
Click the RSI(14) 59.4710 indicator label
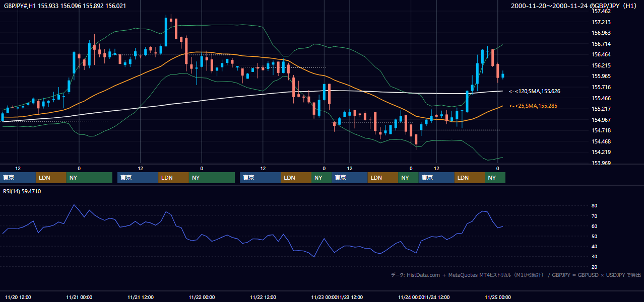click(x=22, y=191)
